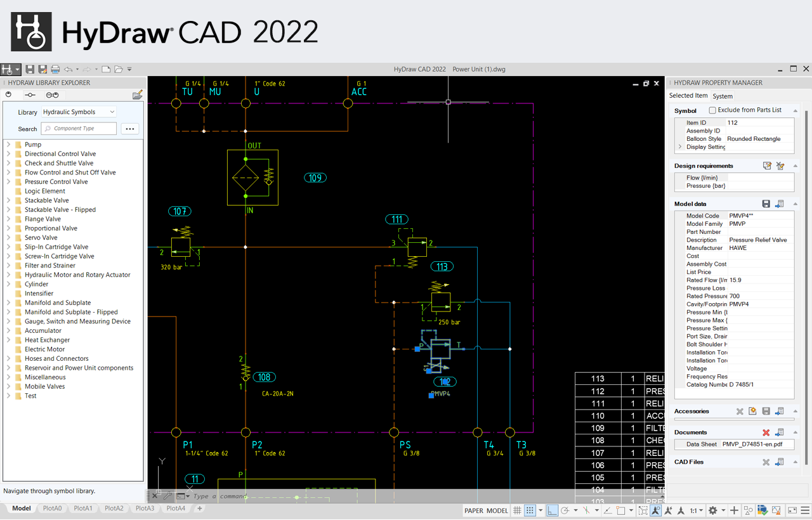Open the Library dropdown showing Hydraulic Symbols
The image size is (812, 520).
click(79, 112)
